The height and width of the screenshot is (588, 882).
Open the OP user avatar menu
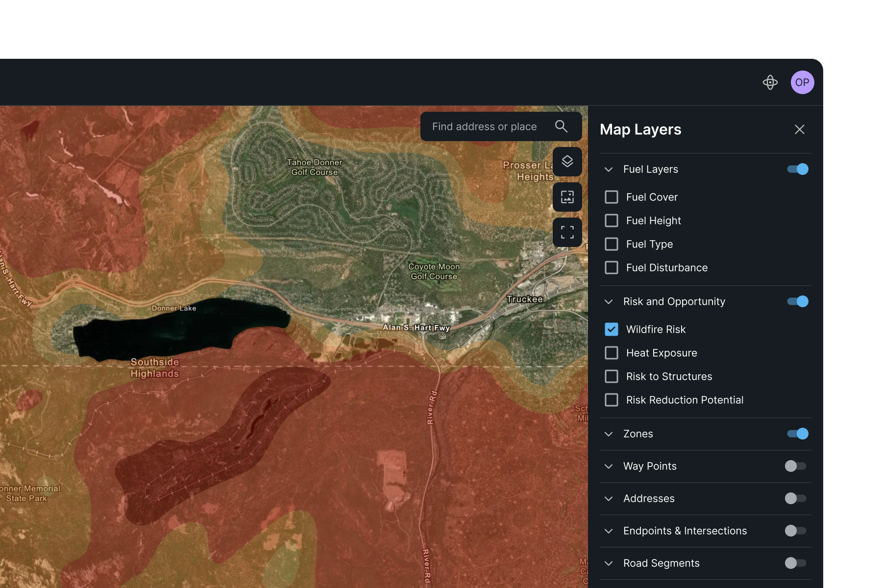[803, 82]
